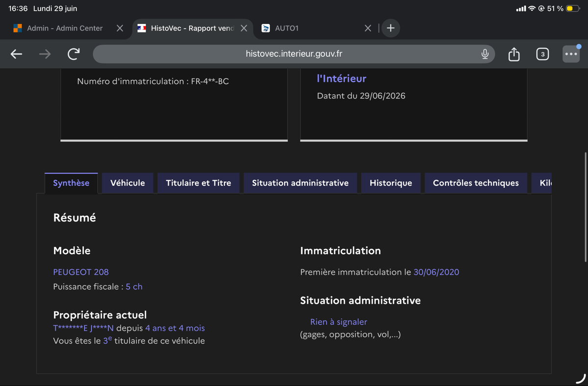
Task: Open the Contrôles techniques tab
Action: (x=476, y=183)
